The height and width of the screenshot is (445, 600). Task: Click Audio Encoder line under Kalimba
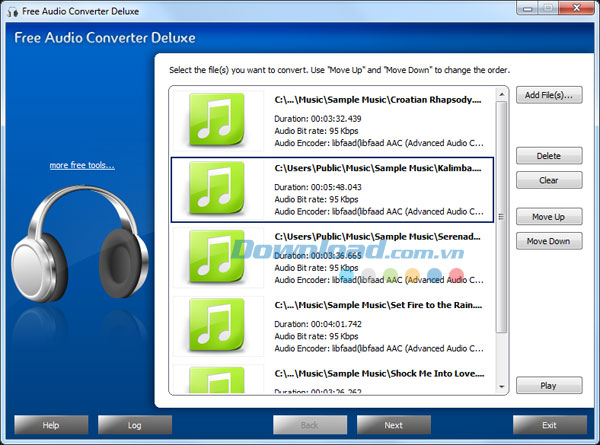click(x=379, y=212)
